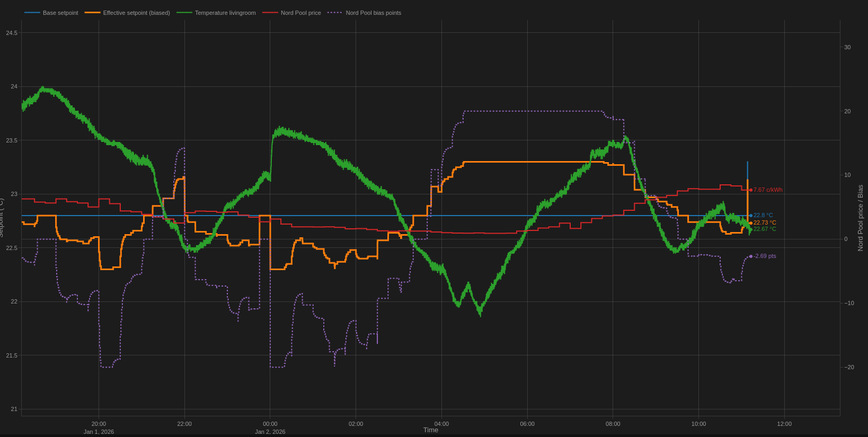Select the -2.69 pts bias label
This screenshot has width=868, height=437.
[765, 256]
